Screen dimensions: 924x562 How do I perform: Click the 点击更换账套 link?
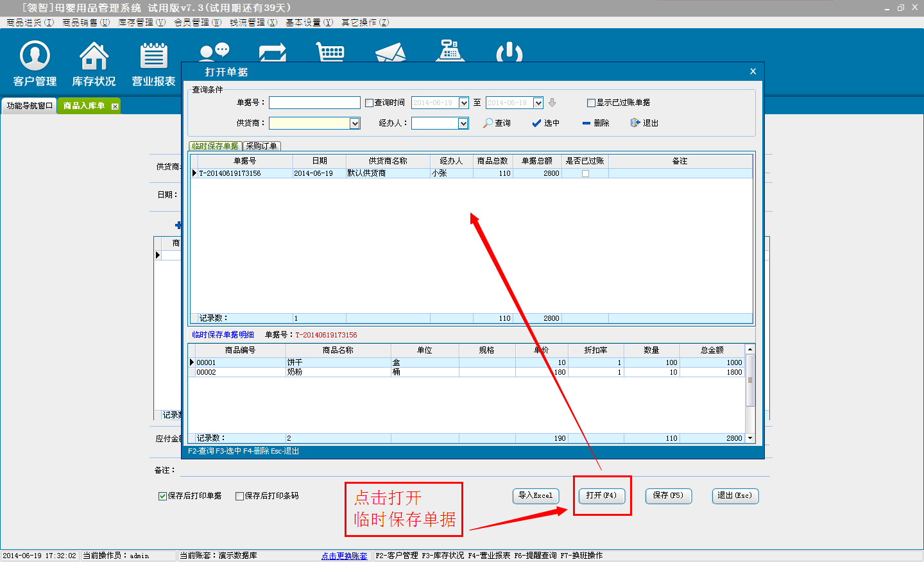tap(344, 556)
